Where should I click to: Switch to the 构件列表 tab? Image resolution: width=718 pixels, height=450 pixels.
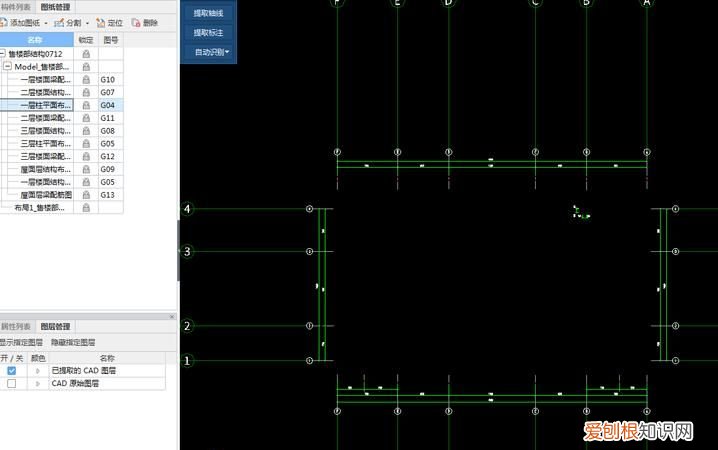pyautogui.click(x=17, y=6)
